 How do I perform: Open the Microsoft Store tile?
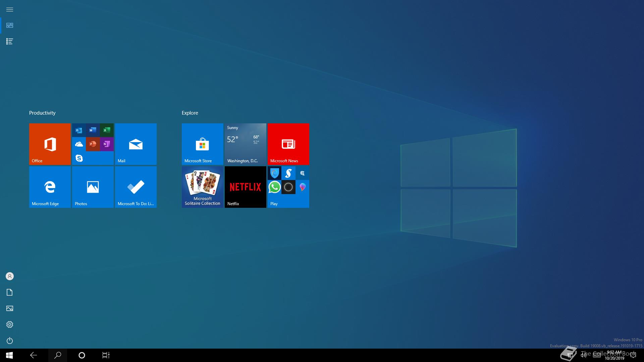click(203, 144)
